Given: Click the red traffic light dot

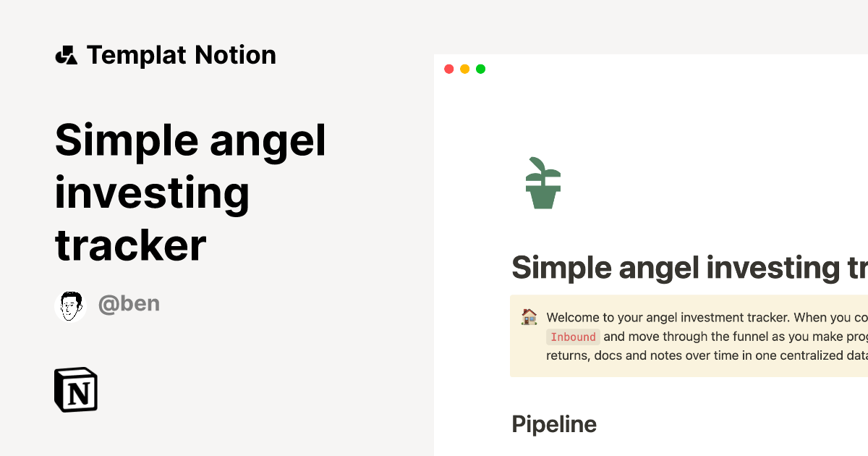Looking at the screenshot, I should click(x=449, y=69).
